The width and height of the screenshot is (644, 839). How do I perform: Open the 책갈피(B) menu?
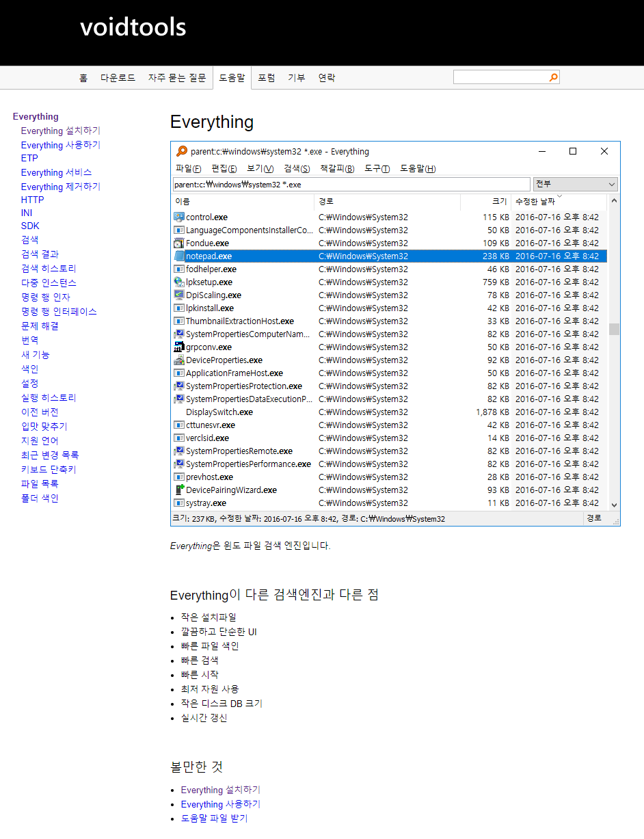pyautogui.click(x=337, y=169)
